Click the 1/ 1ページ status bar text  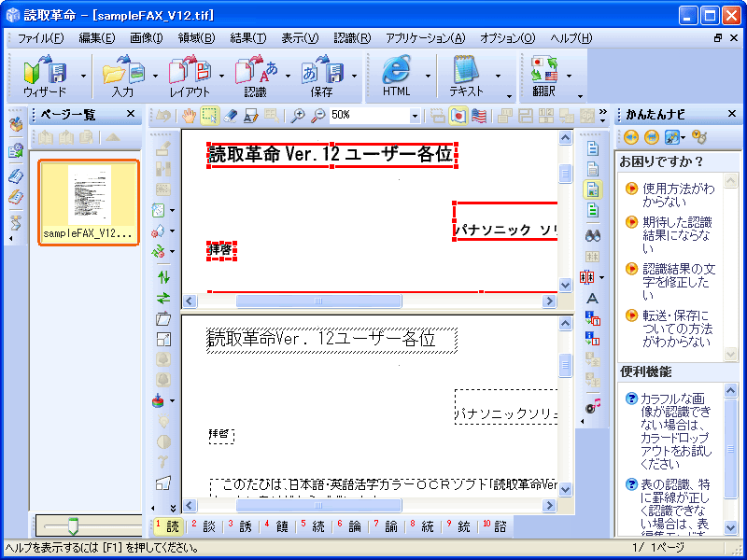659,547
